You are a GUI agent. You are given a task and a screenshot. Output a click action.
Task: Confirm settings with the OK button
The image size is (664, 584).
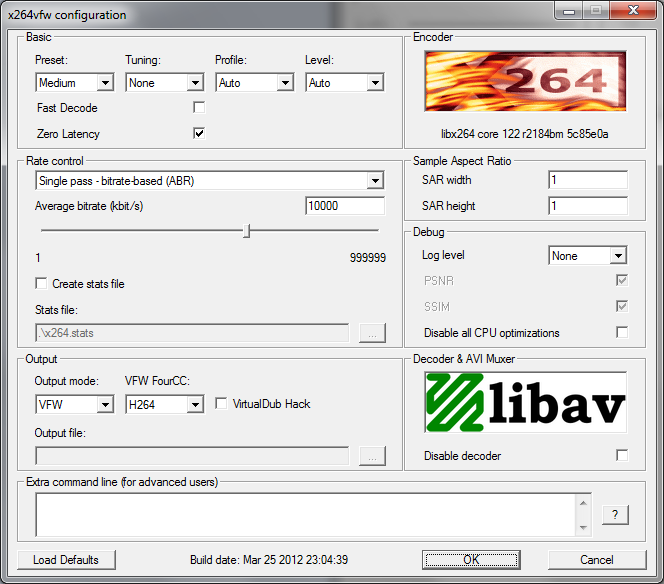pyautogui.click(x=471, y=559)
